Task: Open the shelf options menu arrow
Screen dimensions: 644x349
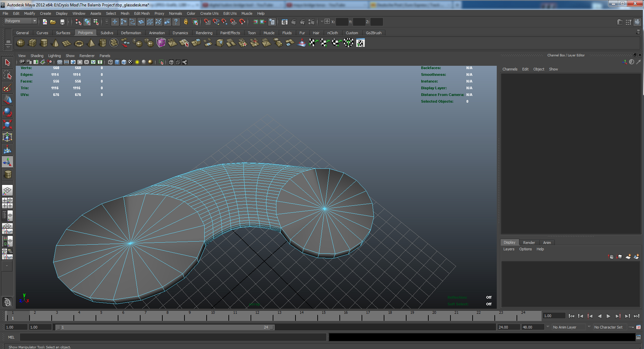Action: point(8,48)
